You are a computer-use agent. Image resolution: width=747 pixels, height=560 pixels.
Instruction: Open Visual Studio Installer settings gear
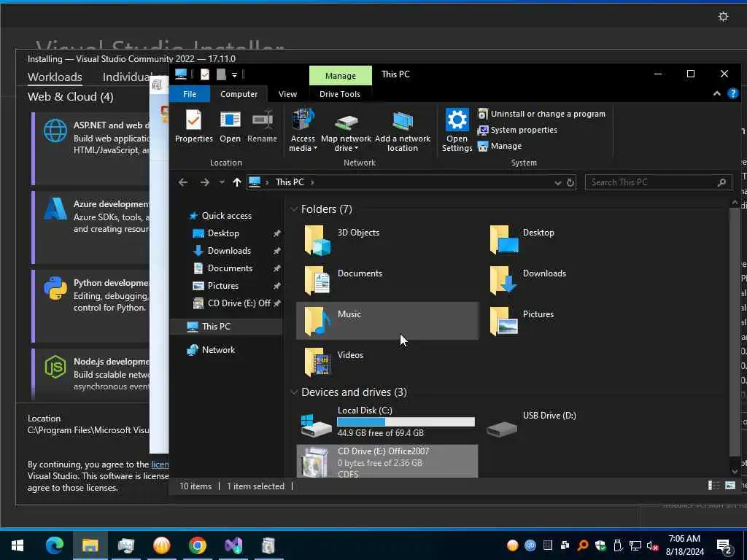tap(723, 17)
